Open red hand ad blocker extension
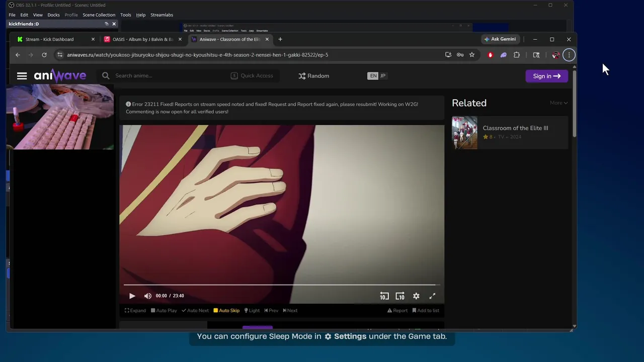 [x=491, y=55]
